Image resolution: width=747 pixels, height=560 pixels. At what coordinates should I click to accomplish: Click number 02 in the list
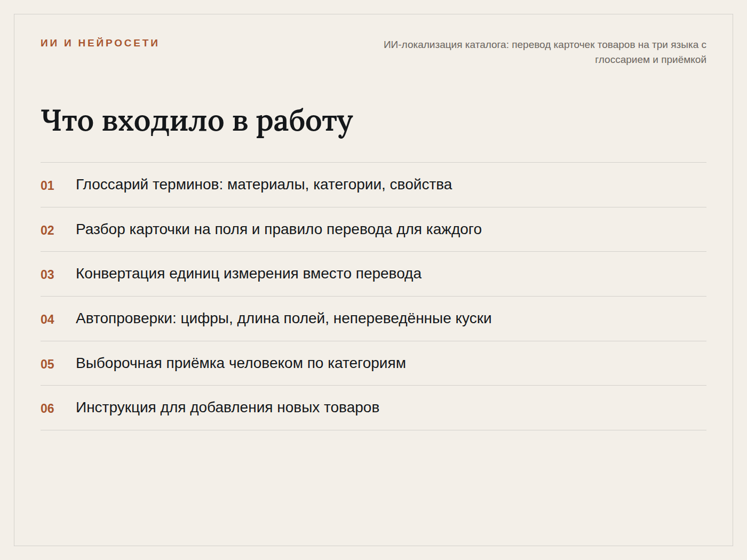pos(47,230)
